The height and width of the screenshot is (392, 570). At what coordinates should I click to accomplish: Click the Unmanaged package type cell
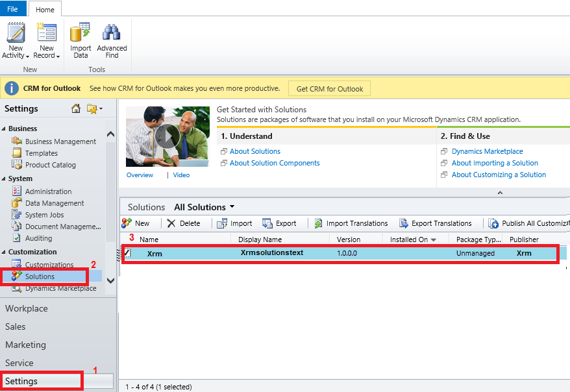coord(475,253)
